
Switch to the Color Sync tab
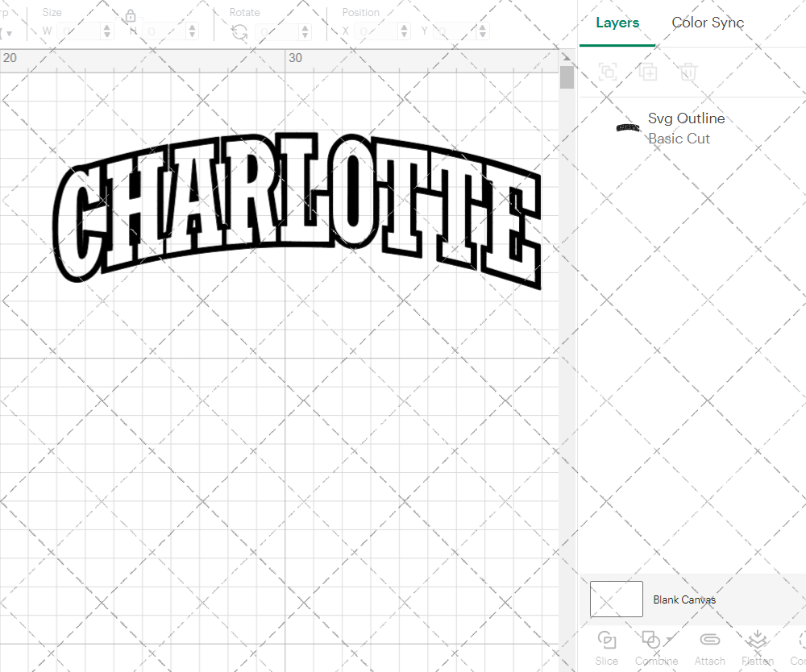708,23
